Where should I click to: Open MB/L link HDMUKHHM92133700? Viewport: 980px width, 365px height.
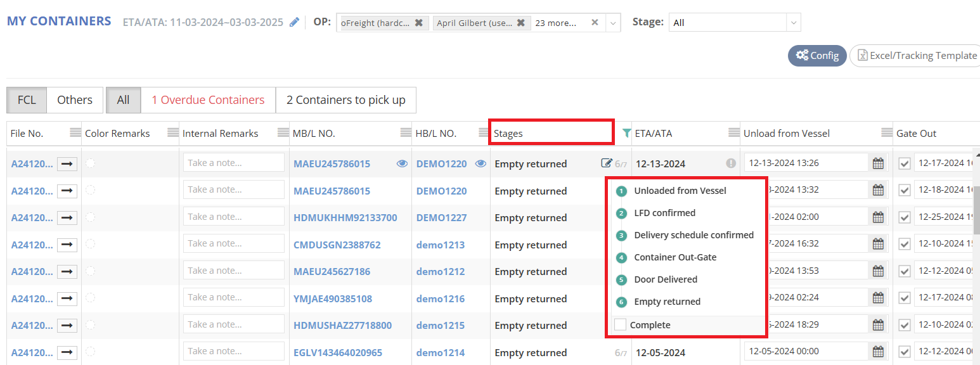pyautogui.click(x=345, y=217)
